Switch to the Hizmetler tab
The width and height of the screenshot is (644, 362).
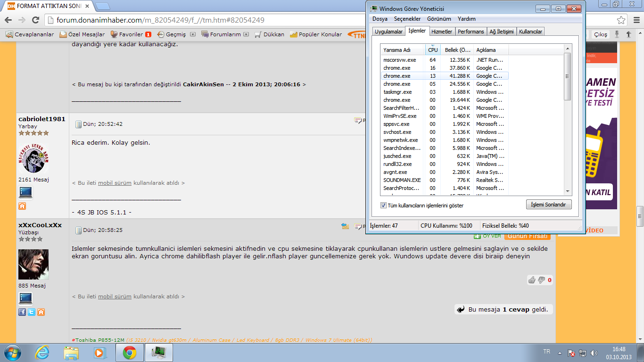click(x=442, y=32)
